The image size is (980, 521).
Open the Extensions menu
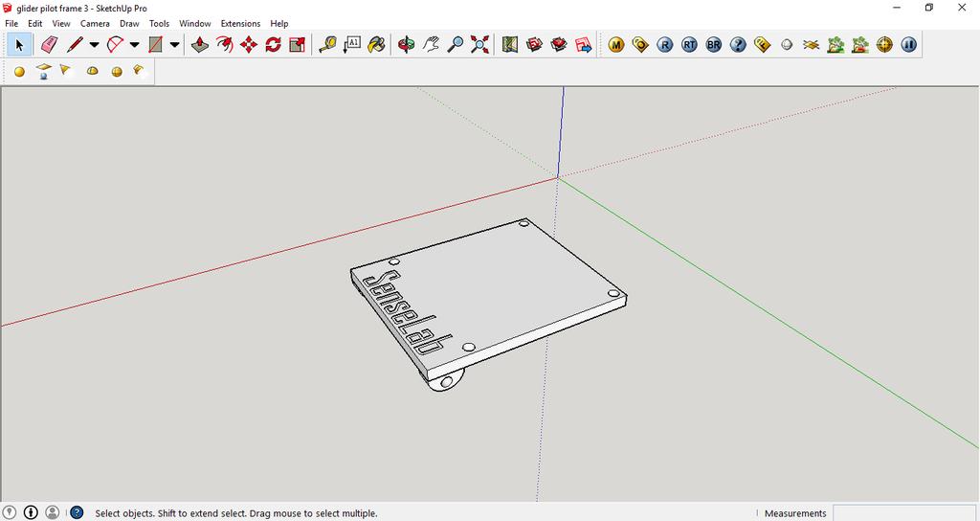[x=240, y=23]
